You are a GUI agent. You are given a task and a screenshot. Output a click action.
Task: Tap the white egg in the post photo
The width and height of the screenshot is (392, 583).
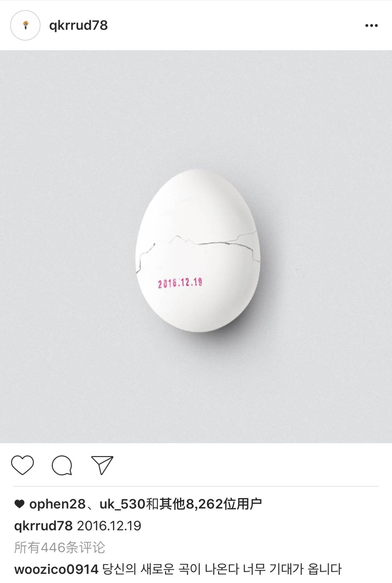(x=198, y=250)
